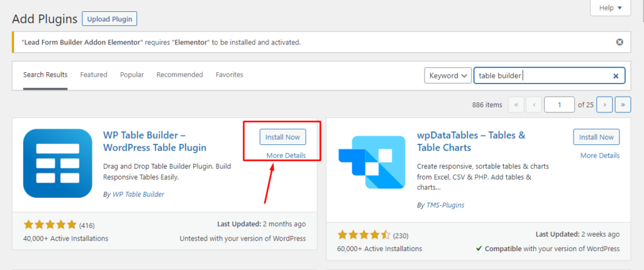Image resolution: width=644 pixels, height=270 pixels.
Task: Open the Recommended tab
Action: pyautogui.click(x=180, y=75)
